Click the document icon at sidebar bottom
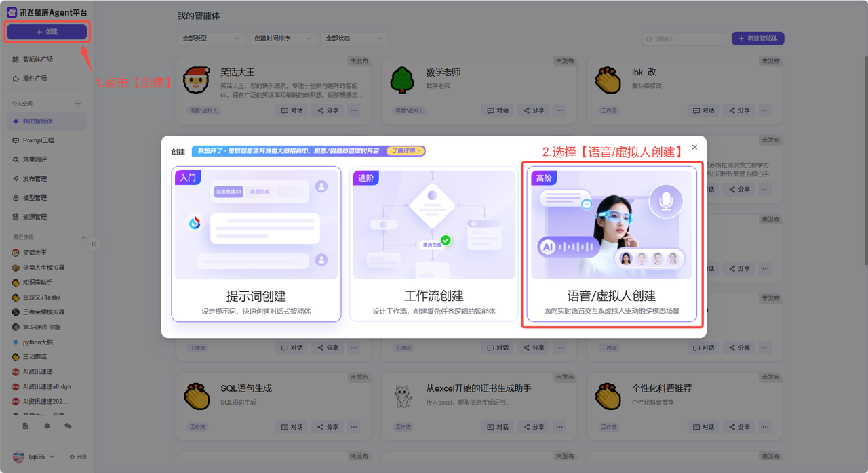The width and height of the screenshot is (868, 473). point(26,426)
